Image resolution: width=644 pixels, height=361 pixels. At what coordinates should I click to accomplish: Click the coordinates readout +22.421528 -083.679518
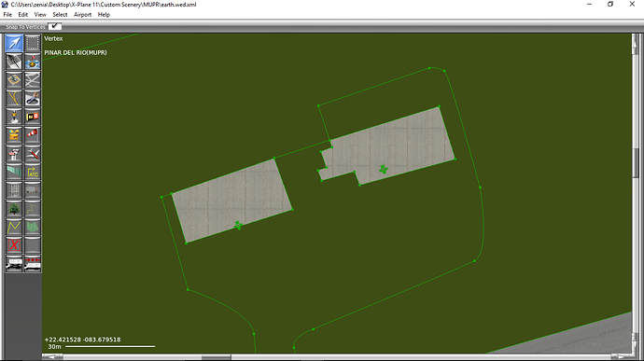[x=82, y=340]
